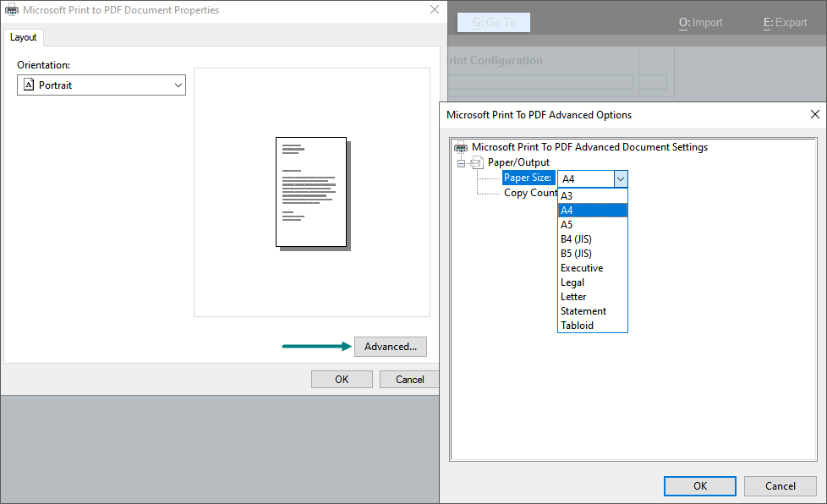Click the page preview thumbnail
827x504 pixels.
[311, 191]
